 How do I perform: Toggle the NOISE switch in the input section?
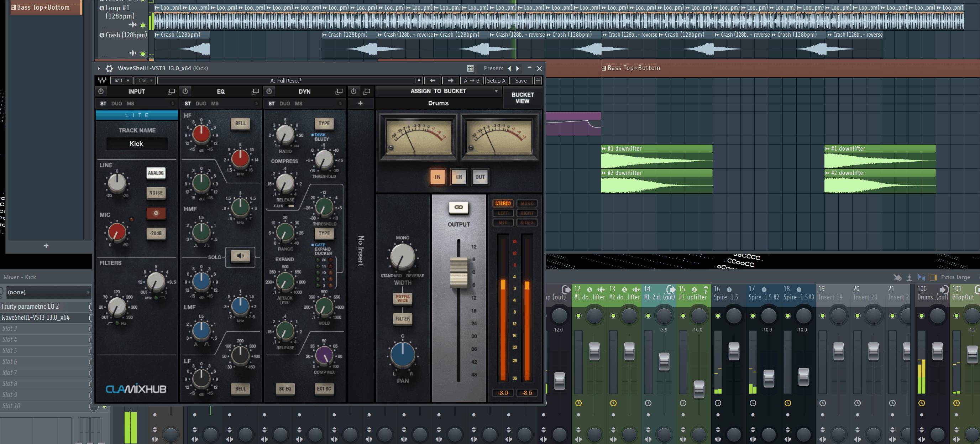pos(156,193)
